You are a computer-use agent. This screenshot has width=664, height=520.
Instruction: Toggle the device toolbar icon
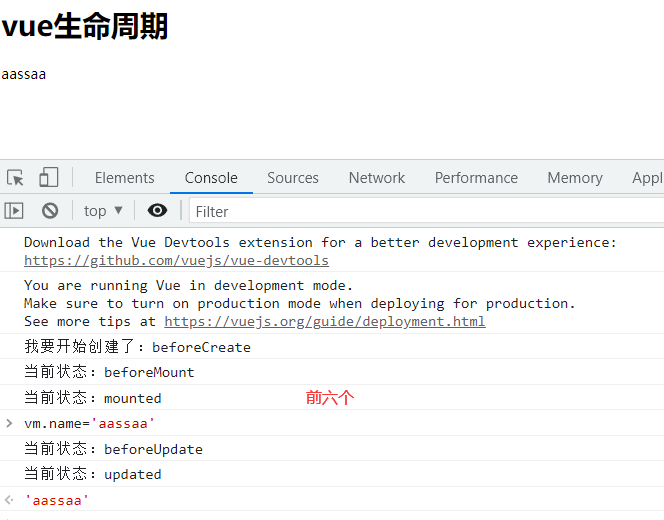(49, 177)
